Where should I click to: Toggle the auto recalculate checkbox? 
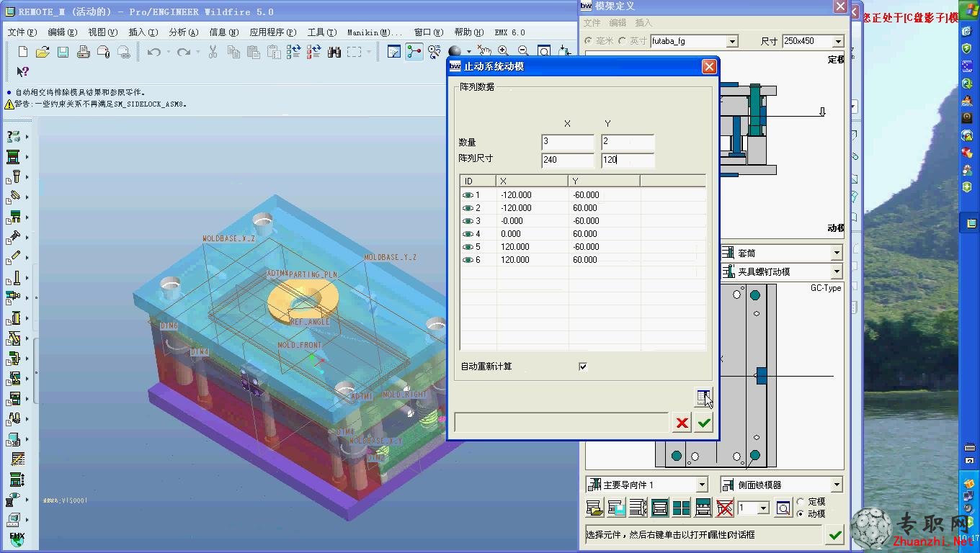[x=583, y=367]
